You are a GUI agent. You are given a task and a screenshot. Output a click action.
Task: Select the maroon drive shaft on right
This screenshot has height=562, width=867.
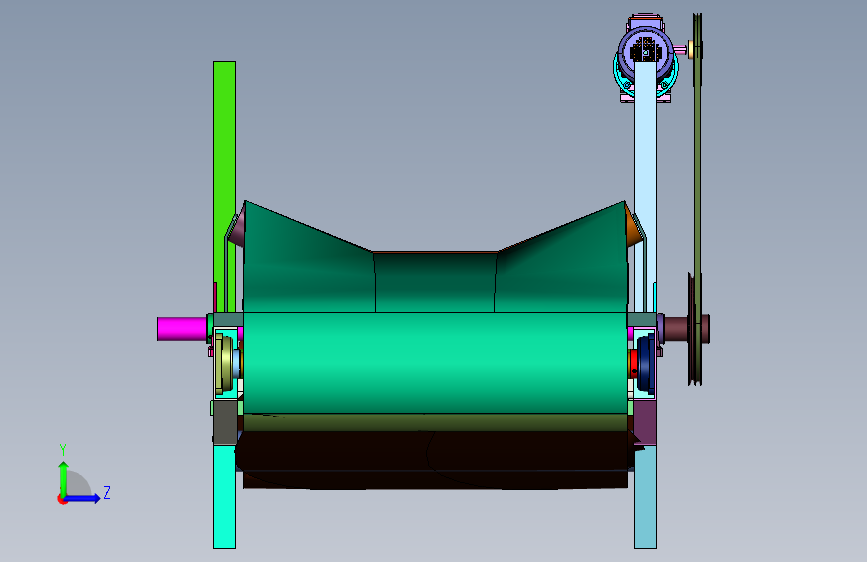[676, 328]
